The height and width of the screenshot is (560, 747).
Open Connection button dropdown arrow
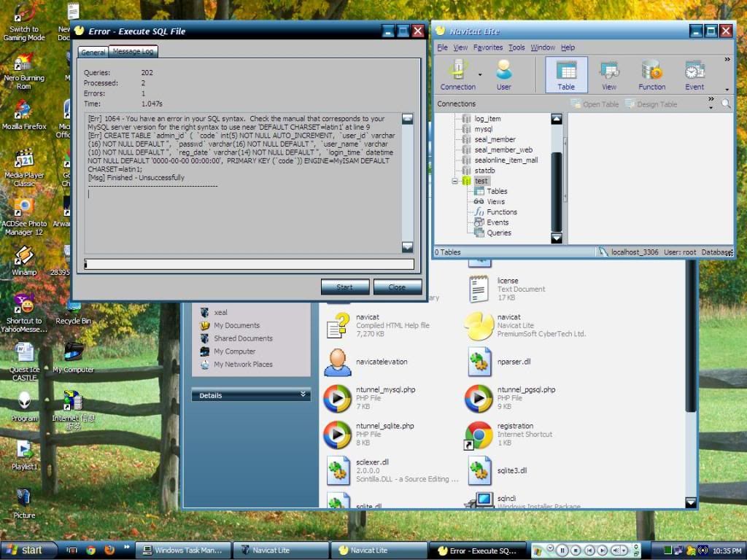click(x=480, y=74)
